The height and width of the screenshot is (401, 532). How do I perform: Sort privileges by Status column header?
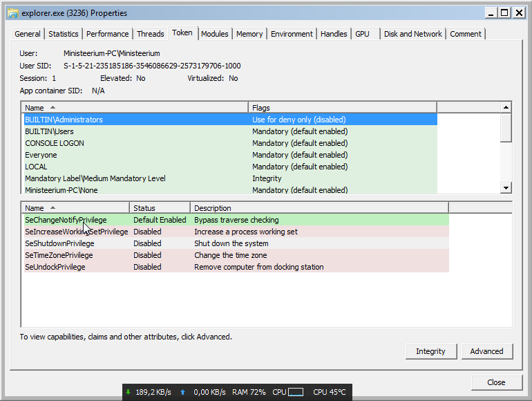pos(159,207)
